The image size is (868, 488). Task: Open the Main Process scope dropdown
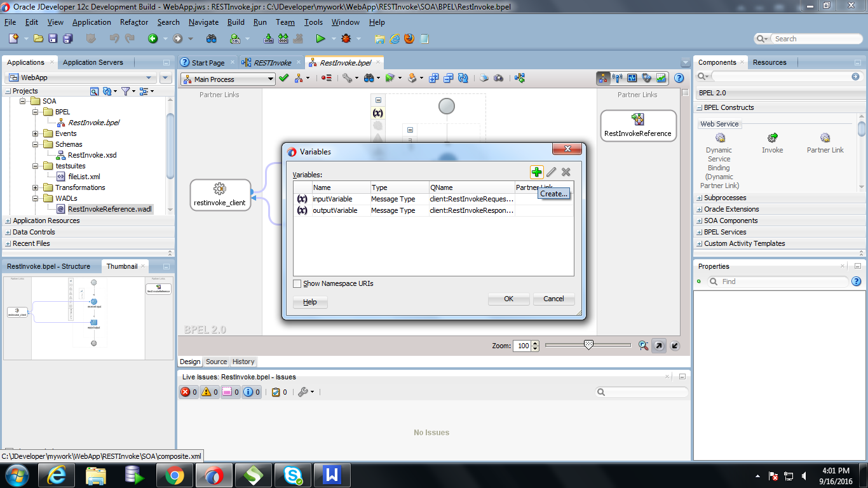271,78
